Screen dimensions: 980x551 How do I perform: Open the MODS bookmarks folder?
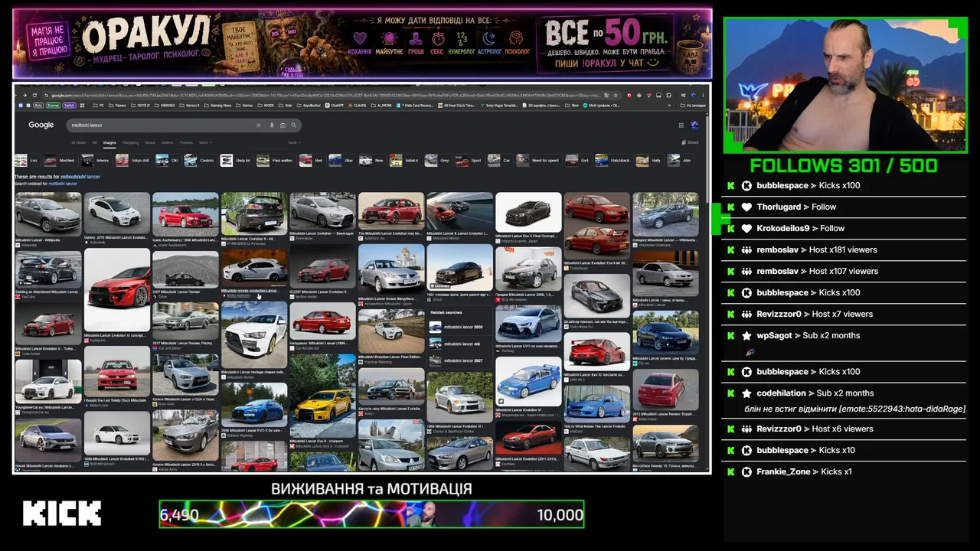(266, 105)
